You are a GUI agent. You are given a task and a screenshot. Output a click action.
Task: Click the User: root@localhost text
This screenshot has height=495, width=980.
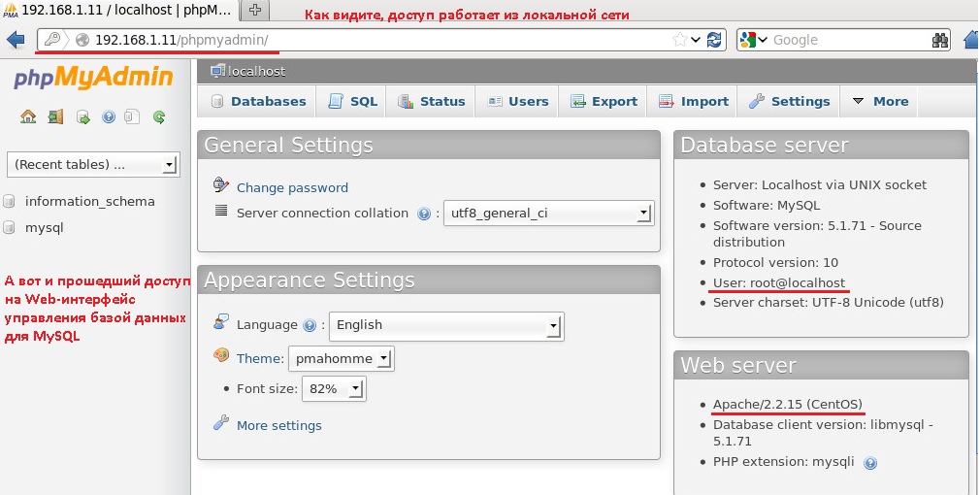tap(779, 282)
